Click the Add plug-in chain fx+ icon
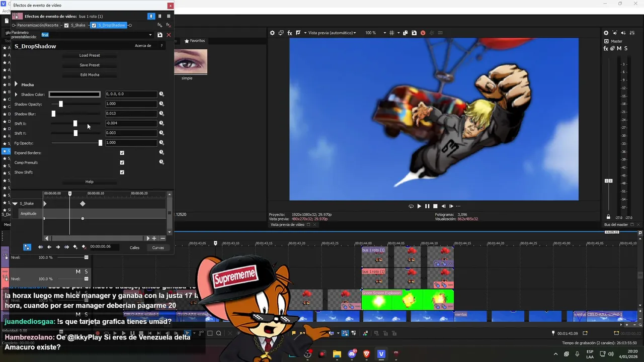Viewport: 644px width, 362px height. pos(160,25)
